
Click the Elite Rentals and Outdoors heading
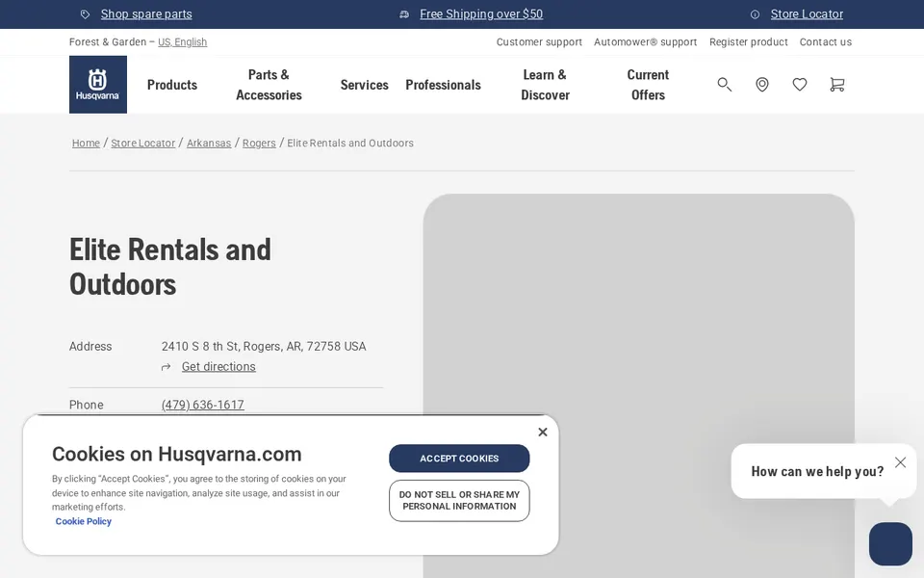pyautogui.click(x=169, y=267)
